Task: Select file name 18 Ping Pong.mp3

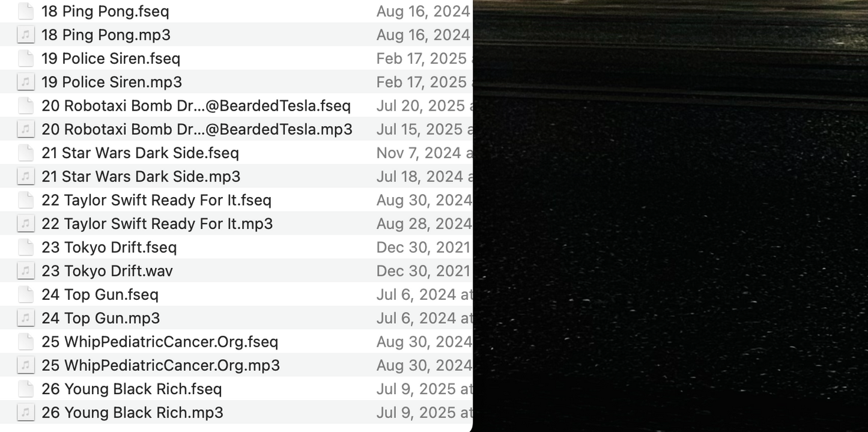Action: [106, 35]
